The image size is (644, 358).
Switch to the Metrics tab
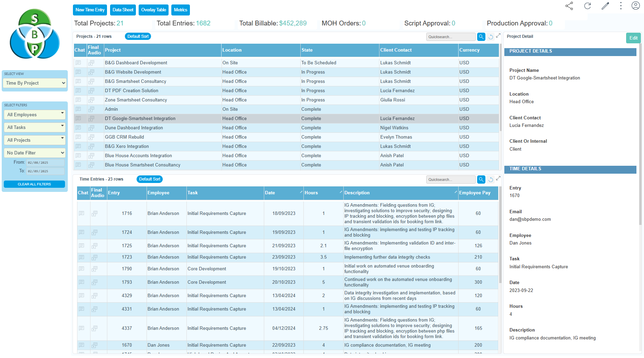point(180,10)
